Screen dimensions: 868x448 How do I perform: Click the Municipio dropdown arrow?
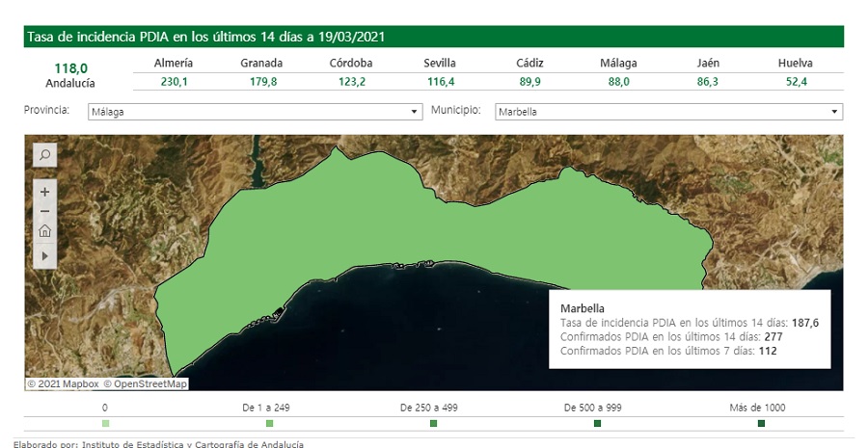834,112
